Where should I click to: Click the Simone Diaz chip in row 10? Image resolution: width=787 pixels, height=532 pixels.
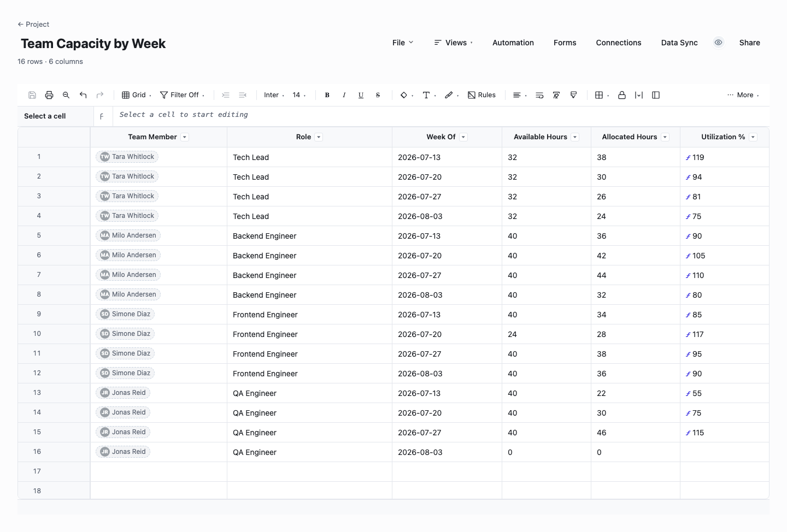point(126,334)
